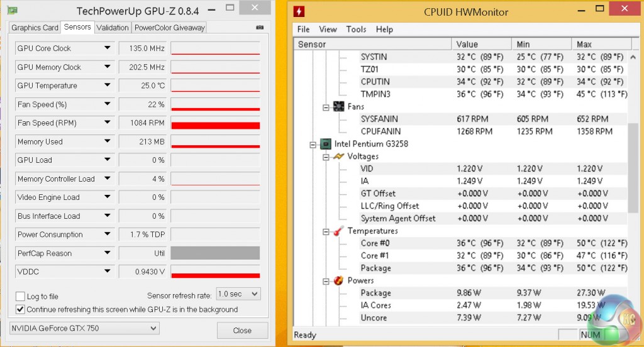Open the File menu in HWMonitor
The width and height of the screenshot is (644, 347).
pyautogui.click(x=304, y=29)
